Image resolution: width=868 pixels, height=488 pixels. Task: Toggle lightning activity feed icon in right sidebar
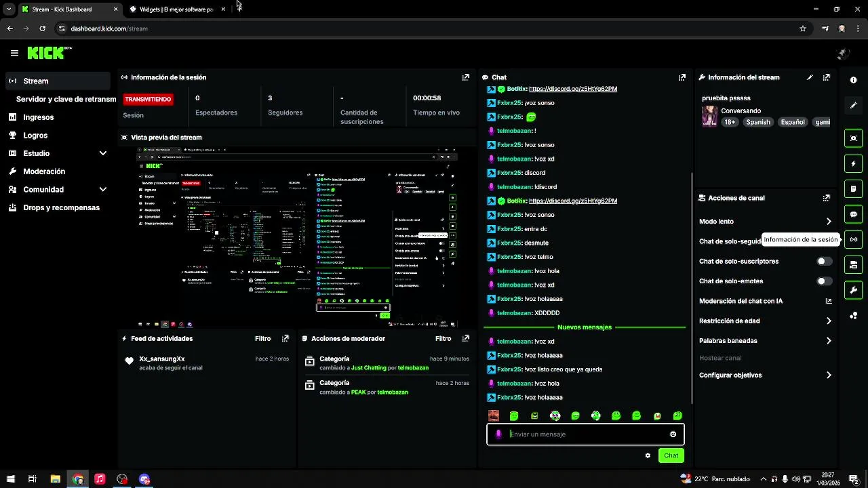tap(853, 163)
